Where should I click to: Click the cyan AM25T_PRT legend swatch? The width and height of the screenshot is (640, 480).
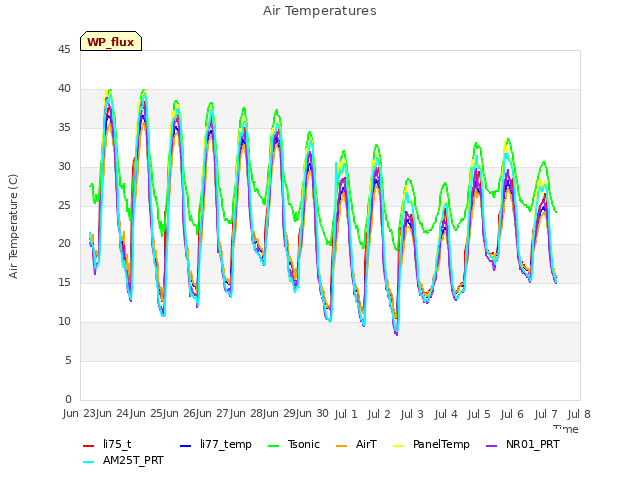click(89, 462)
